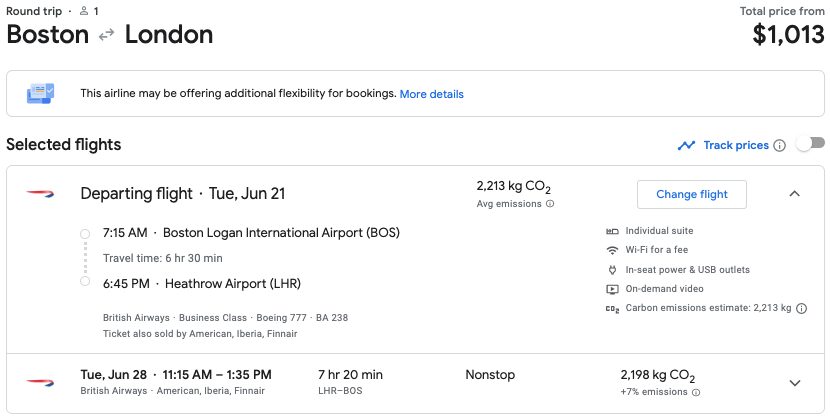Click the Track prices info icon
Screen dimensions: 830x418
pos(779,146)
